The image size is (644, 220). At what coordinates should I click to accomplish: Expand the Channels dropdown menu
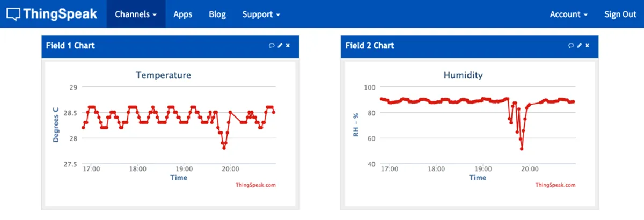pos(136,14)
